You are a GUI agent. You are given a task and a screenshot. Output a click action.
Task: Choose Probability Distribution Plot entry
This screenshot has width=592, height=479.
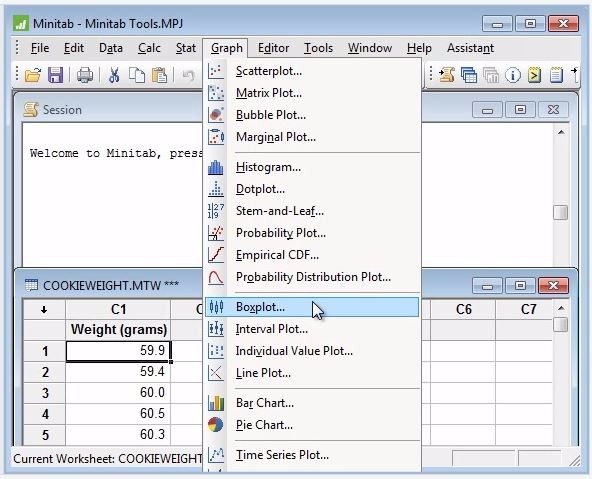312,277
